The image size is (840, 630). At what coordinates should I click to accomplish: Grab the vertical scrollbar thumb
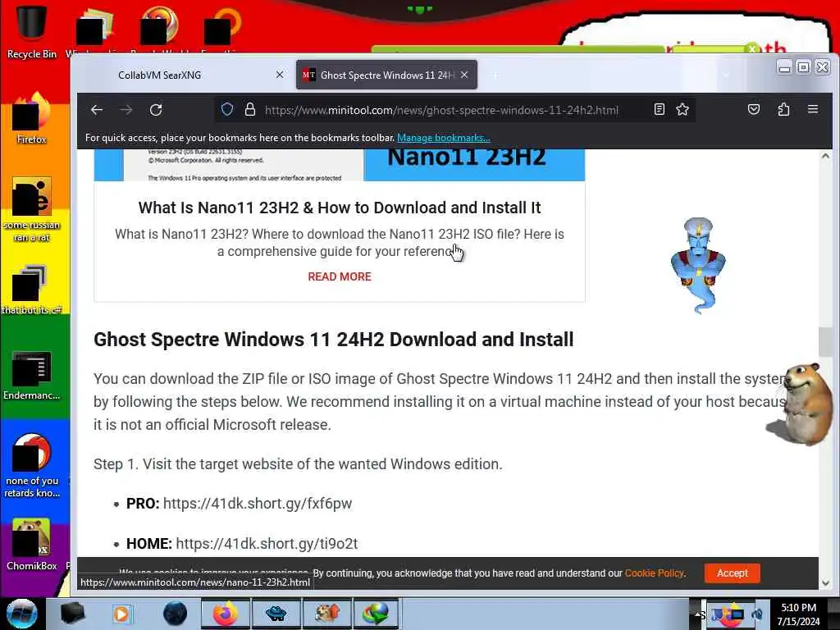825,341
